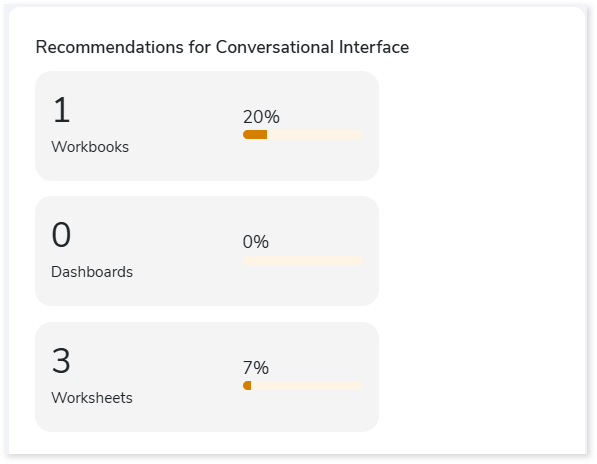Click the unfilled part of Workbooks progress bar
Screen dimensions: 597x464
(315, 134)
